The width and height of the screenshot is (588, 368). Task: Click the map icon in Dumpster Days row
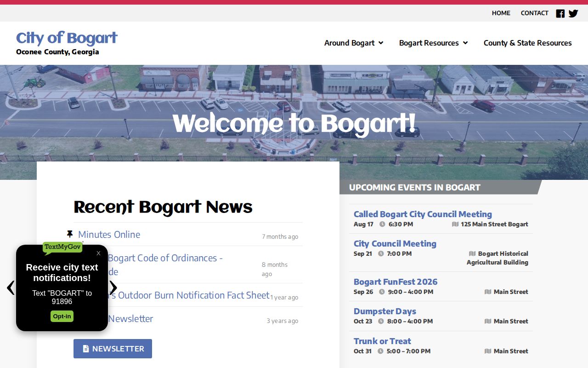pyautogui.click(x=488, y=322)
